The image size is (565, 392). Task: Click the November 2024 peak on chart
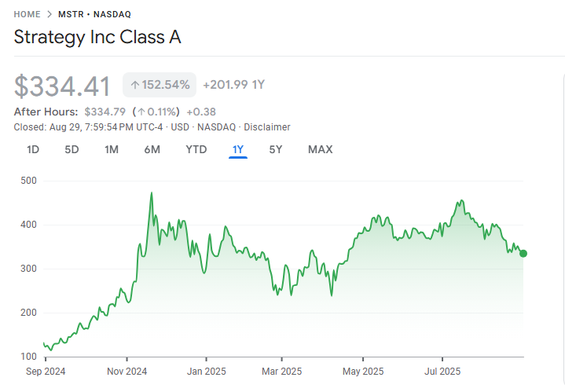tap(151, 193)
